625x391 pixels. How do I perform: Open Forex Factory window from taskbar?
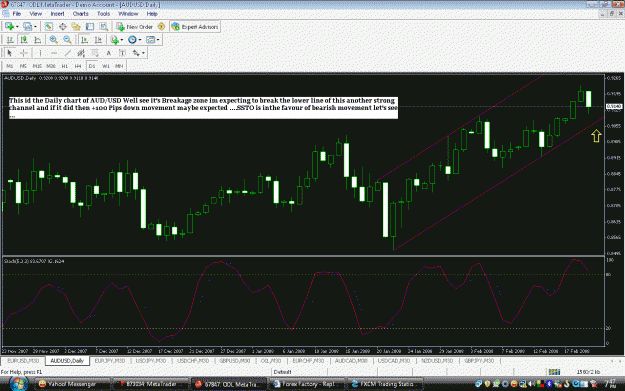[x=307, y=384]
